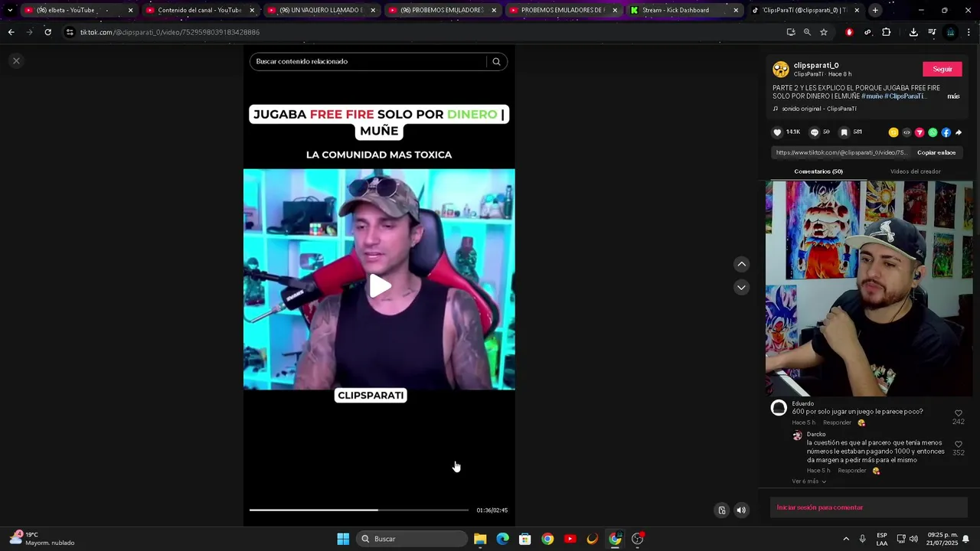
Task: Open clipsparati_0 profile avatar
Action: coord(780,70)
